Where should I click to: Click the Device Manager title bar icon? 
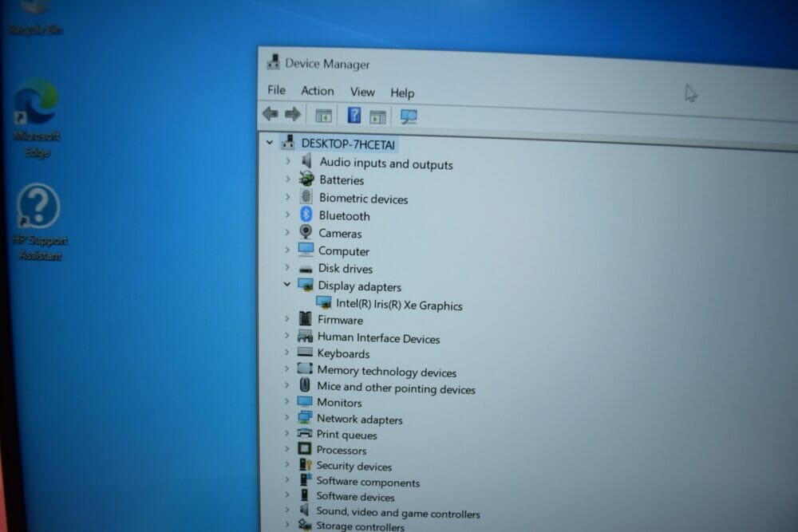point(273,62)
